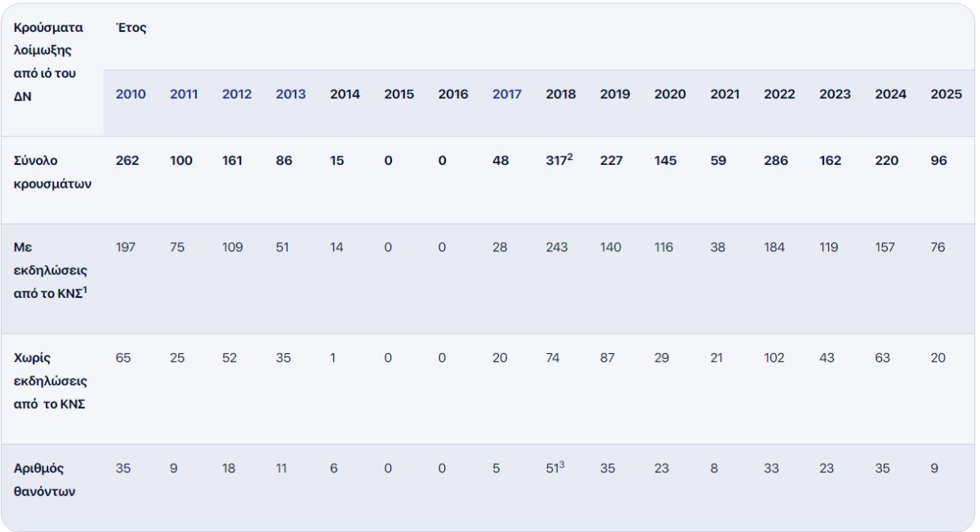Open the 2011 year link
The width and height of the screenshot is (980, 532).
(183, 94)
